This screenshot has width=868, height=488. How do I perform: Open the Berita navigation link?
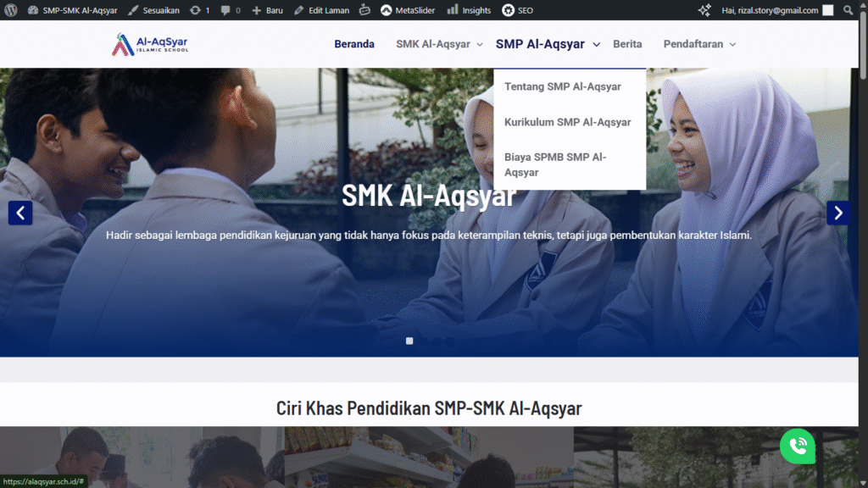coord(627,44)
